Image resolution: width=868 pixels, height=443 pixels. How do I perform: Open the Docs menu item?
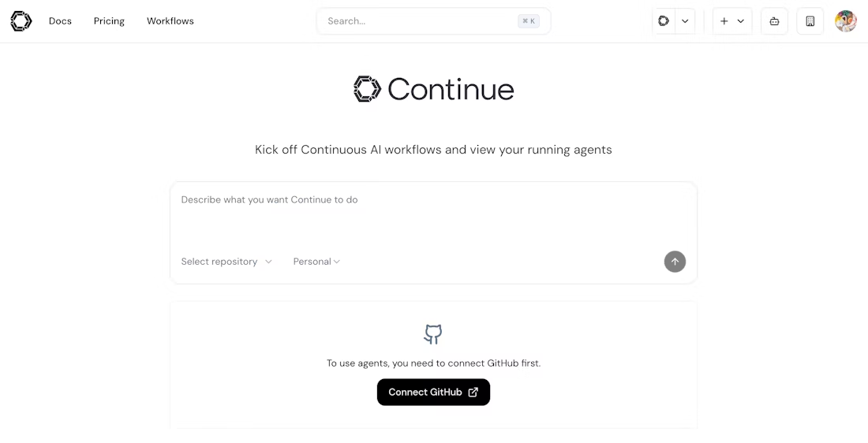(x=60, y=21)
